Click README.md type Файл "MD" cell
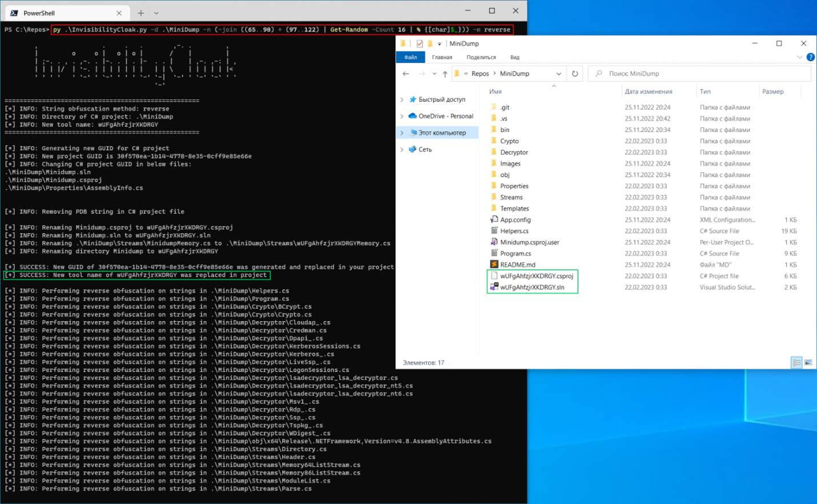The height and width of the screenshot is (504, 817). click(x=715, y=265)
